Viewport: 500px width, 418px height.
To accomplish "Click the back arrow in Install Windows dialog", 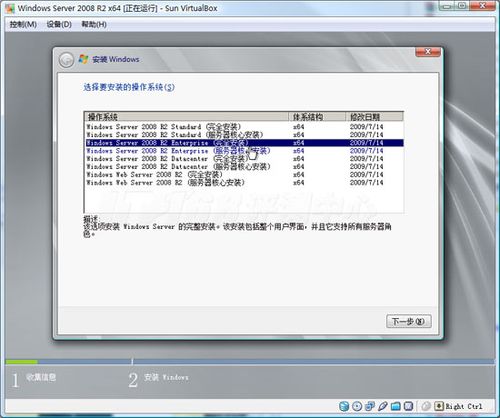I will pos(66,60).
